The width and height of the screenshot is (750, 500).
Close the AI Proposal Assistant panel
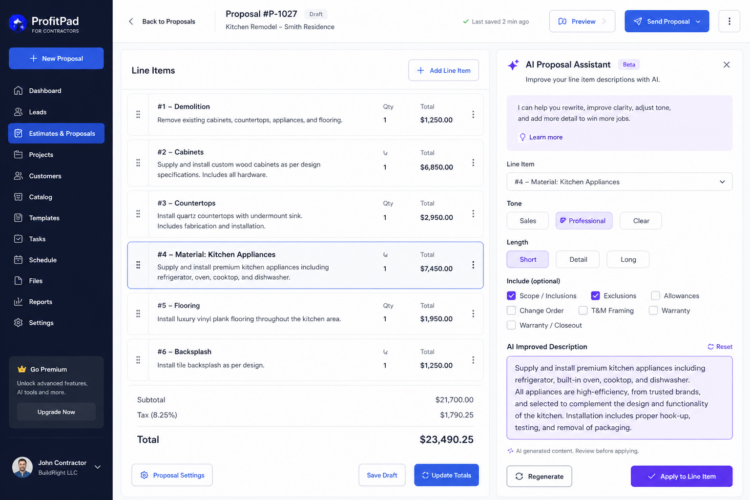click(726, 65)
